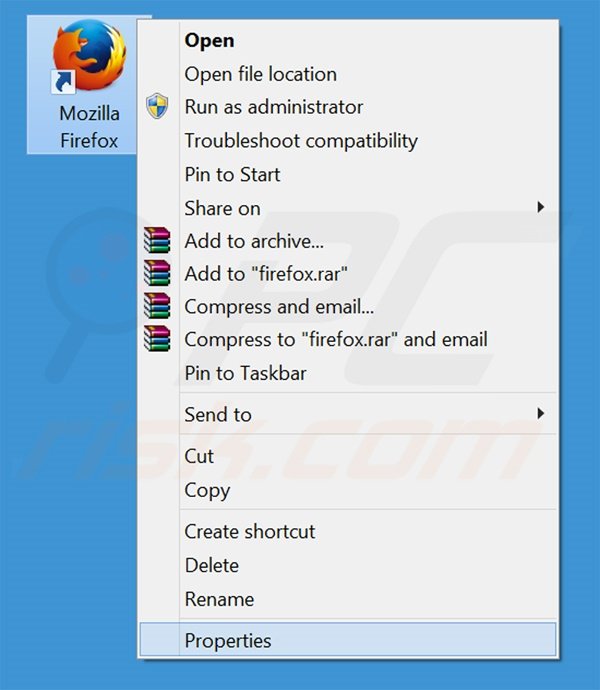Select Troubleshoot compatibility
600x690 pixels.
348,141
